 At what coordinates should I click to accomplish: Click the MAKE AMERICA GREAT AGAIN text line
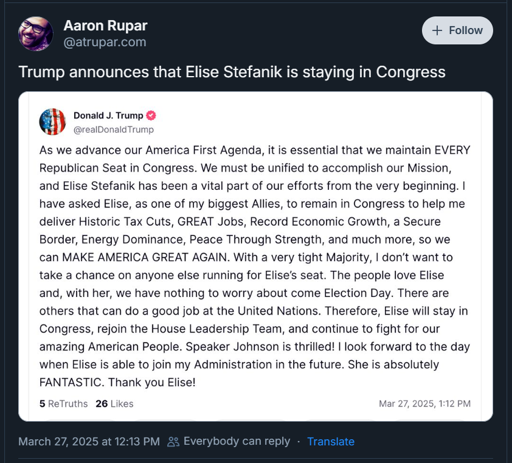[246, 257]
